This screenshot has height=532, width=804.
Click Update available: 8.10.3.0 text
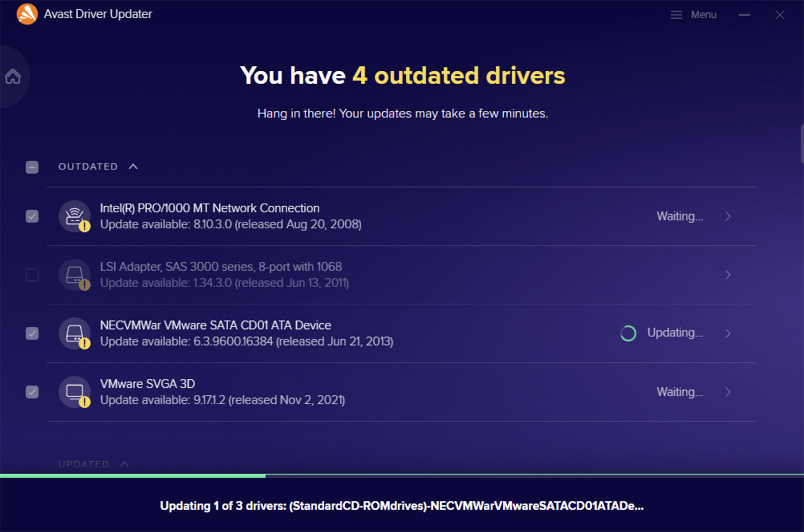(230, 224)
